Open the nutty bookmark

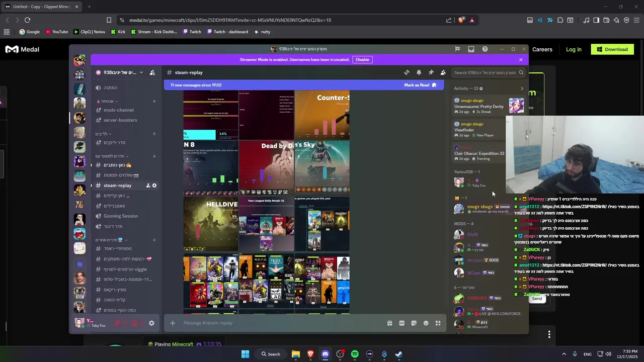click(x=262, y=32)
